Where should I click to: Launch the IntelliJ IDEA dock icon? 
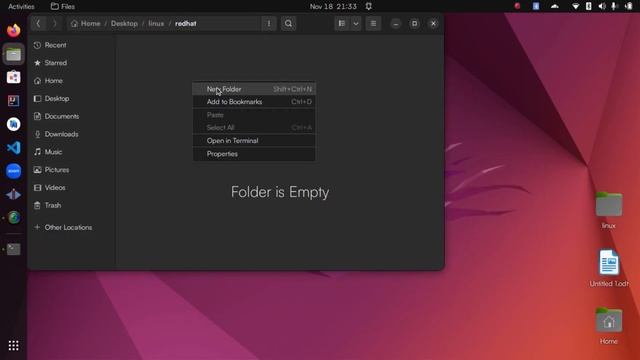coord(13,100)
